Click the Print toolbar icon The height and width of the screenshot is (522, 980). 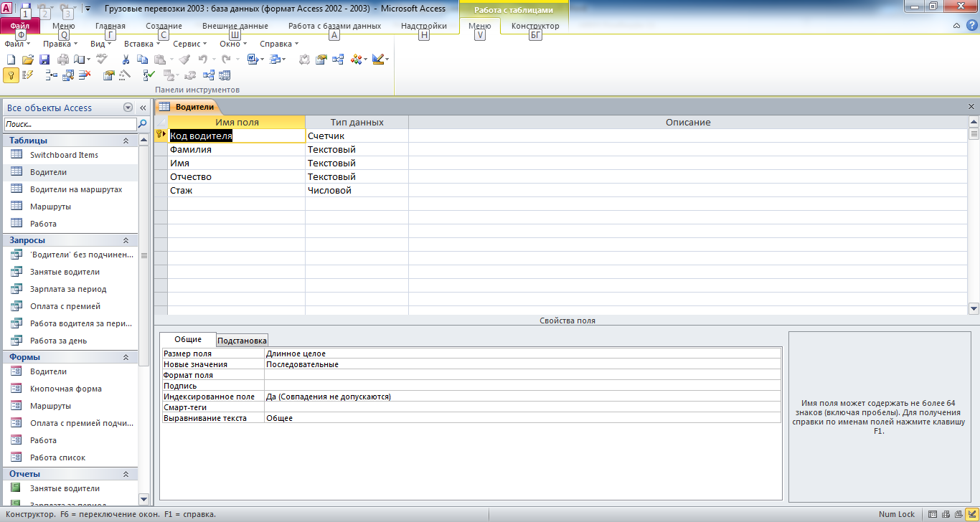(63, 60)
